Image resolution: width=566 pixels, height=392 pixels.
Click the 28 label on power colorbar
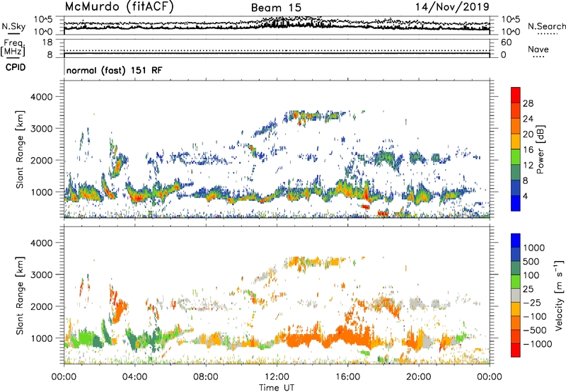[x=528, y=103]
